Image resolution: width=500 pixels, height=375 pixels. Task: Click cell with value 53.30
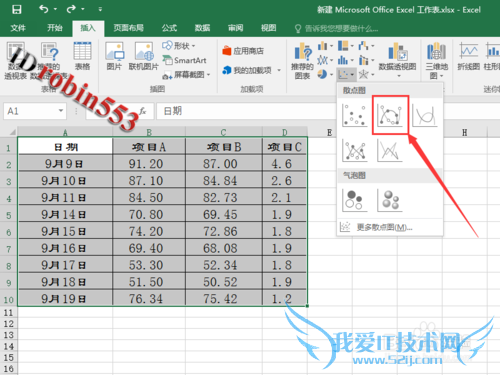tap(149, 265)
